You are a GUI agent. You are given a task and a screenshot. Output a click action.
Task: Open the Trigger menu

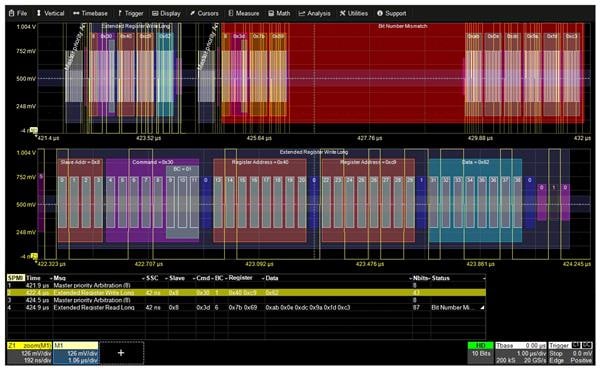130,13
